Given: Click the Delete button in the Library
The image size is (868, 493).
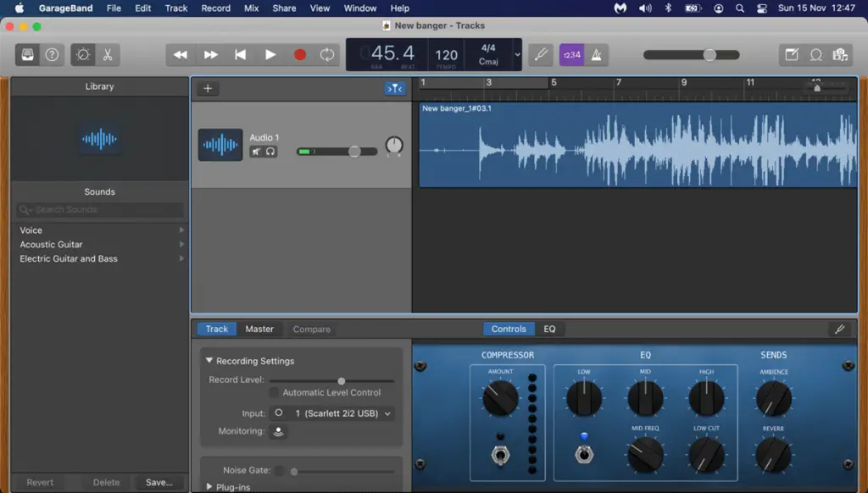Looking at the screenshot, I should 106,483.
